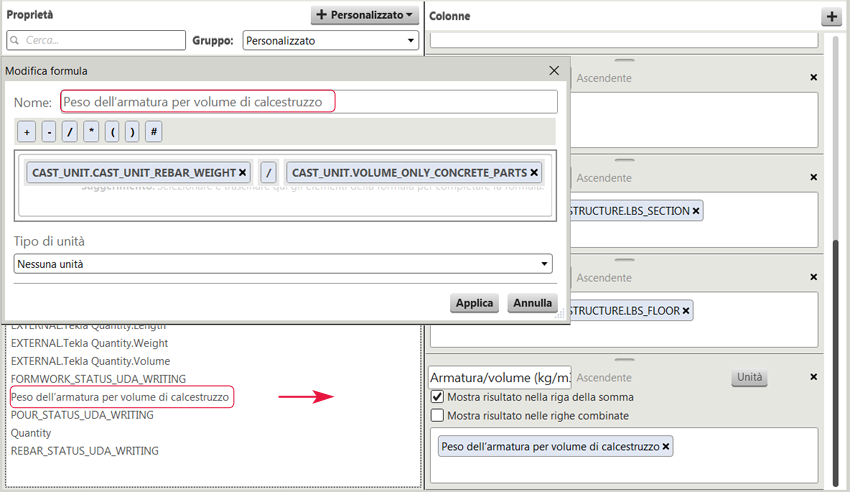Select Peso dell'armatura property in list
Viewport: 850px width, 492px height.
click(x=120, y=397)
